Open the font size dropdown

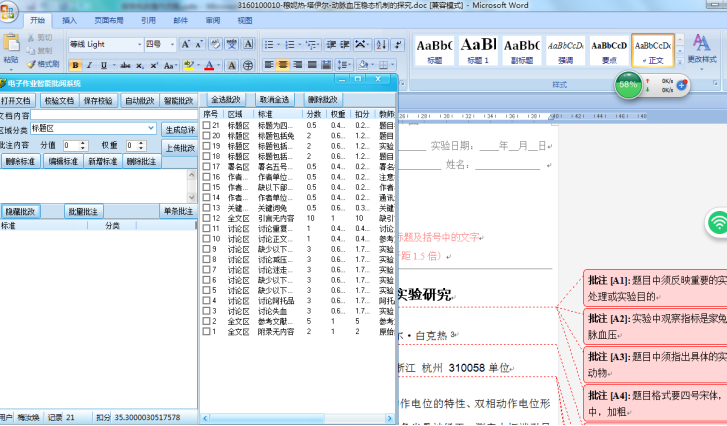172,45
